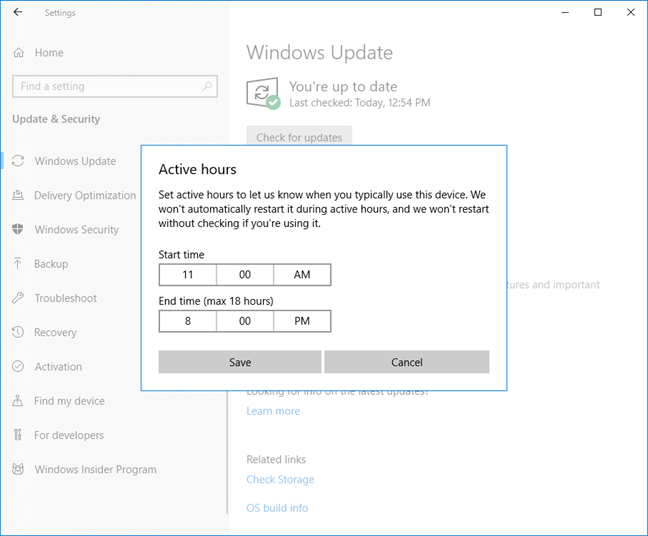The width and height of the screenshot is (648, 536).
Task: Click the Active hours dialog title
Action: [x=198, y=169]
